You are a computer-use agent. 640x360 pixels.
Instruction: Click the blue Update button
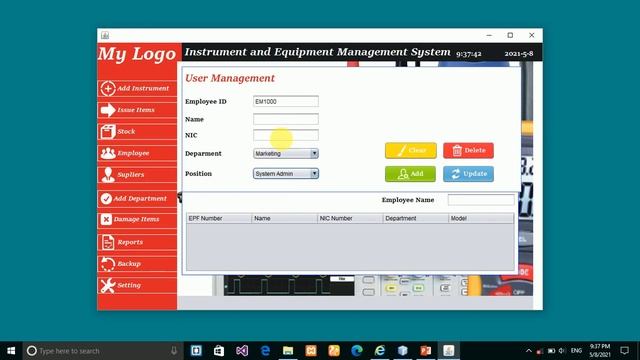click(468, 174)
